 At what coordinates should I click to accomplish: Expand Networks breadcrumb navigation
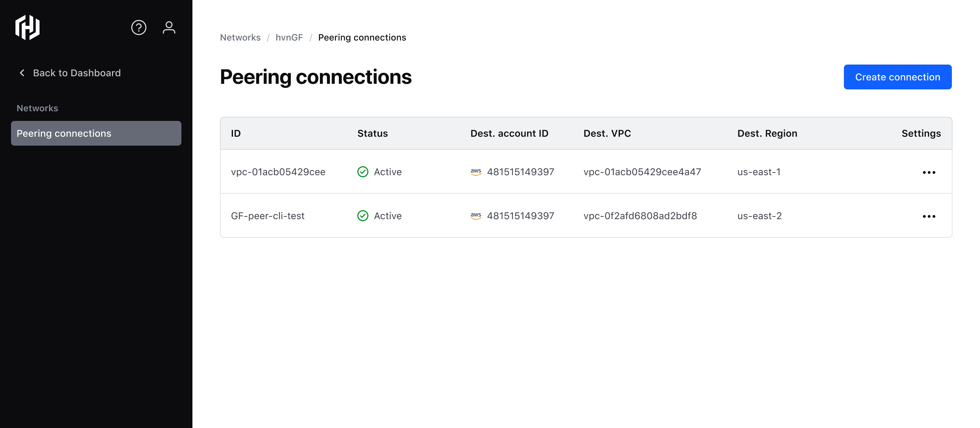[x=240, y=37]
